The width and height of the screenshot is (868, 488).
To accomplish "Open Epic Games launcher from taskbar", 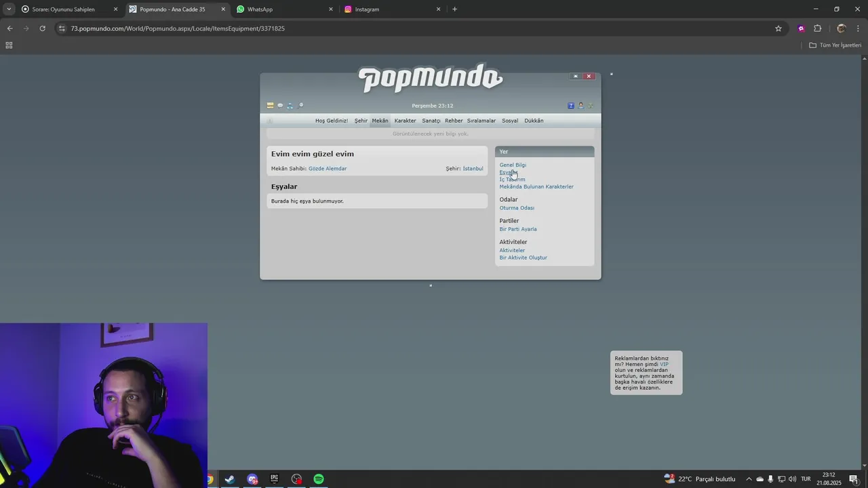I will coord(274,479).
